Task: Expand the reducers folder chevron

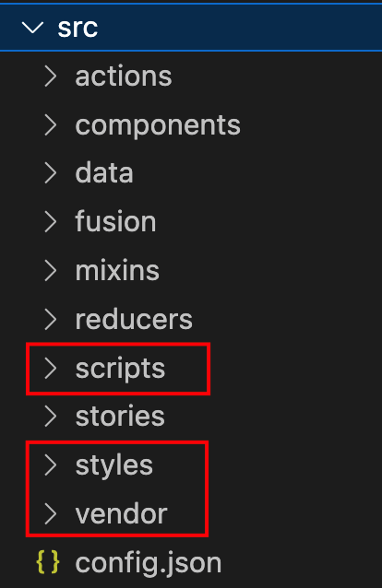Action: 51,319
